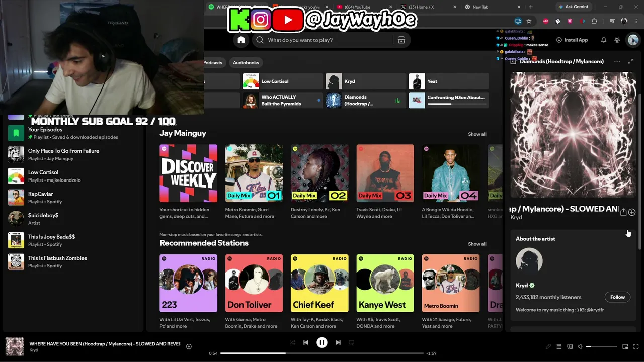Open the Spotify user profile avatar
Screen dimensions: 644x362
tap(632, 40)
